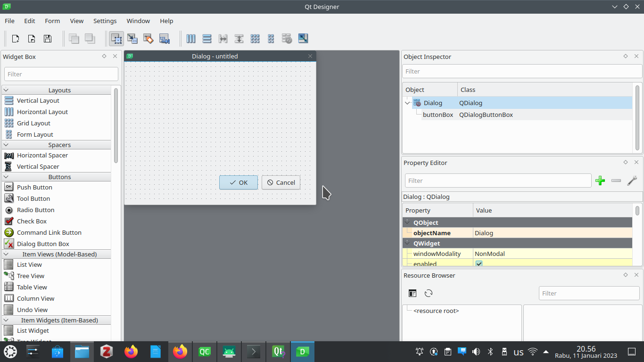Select Edit Widgets mode icon
The image size is (644, 362).
coord(116,39)
